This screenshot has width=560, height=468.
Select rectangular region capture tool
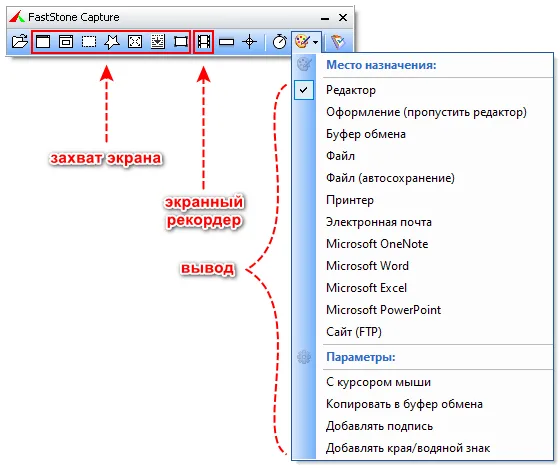pyautogui.click(x=89, y=42)
